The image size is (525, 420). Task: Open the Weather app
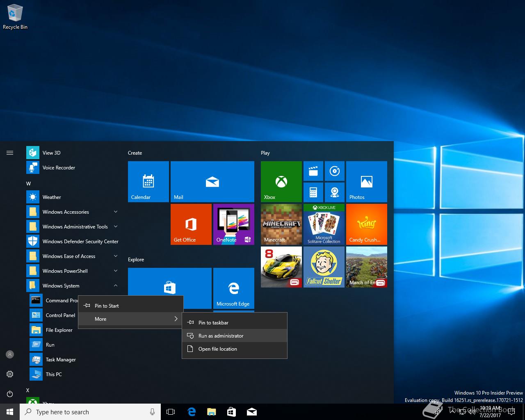tap(72, 197)
